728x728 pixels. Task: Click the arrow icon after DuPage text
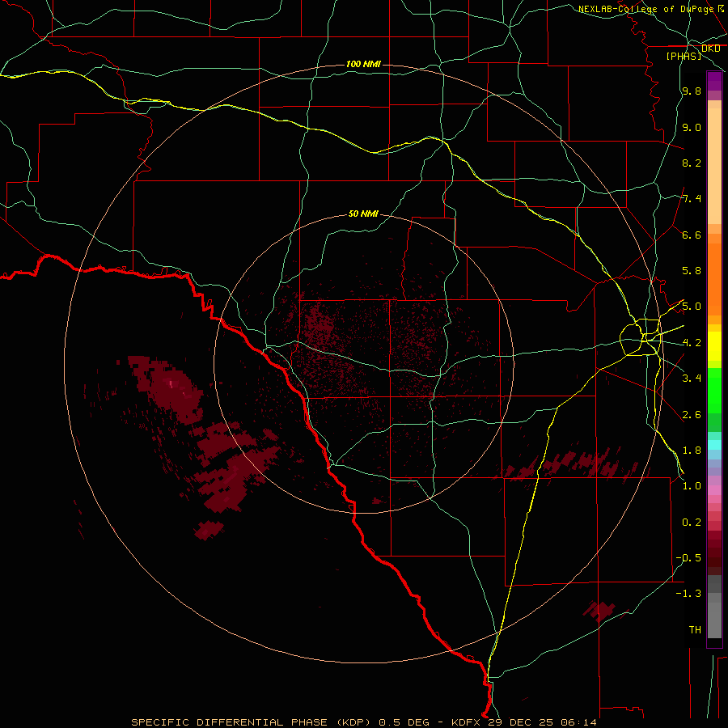[721, 8]
